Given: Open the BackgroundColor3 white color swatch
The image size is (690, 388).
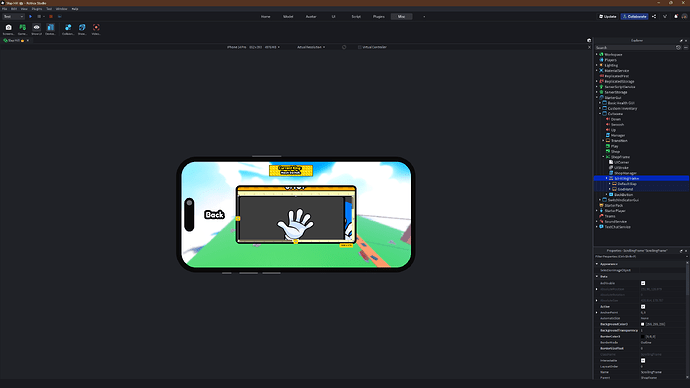Looking at the screenshot, I should tap(642, 324).
